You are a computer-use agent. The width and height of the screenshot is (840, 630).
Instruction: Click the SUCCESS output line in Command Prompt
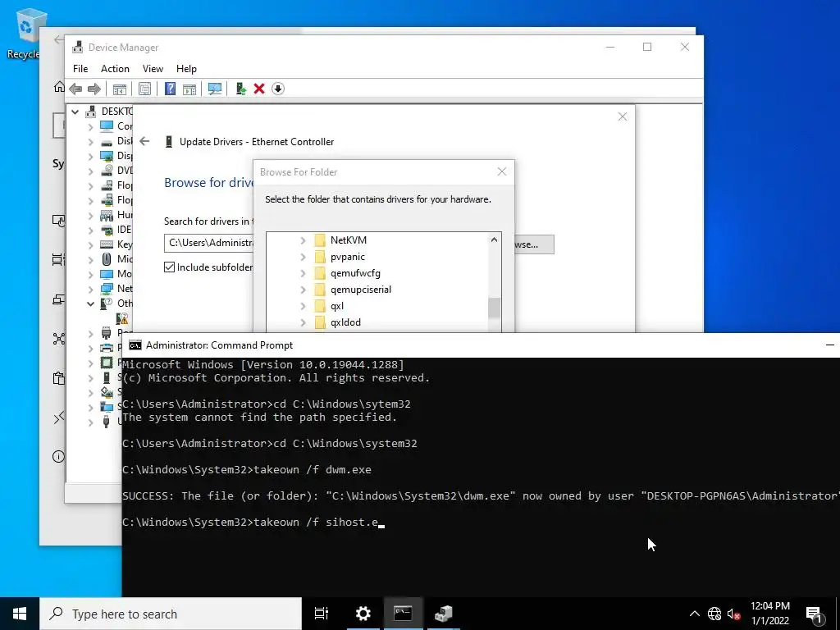(481, 496)
